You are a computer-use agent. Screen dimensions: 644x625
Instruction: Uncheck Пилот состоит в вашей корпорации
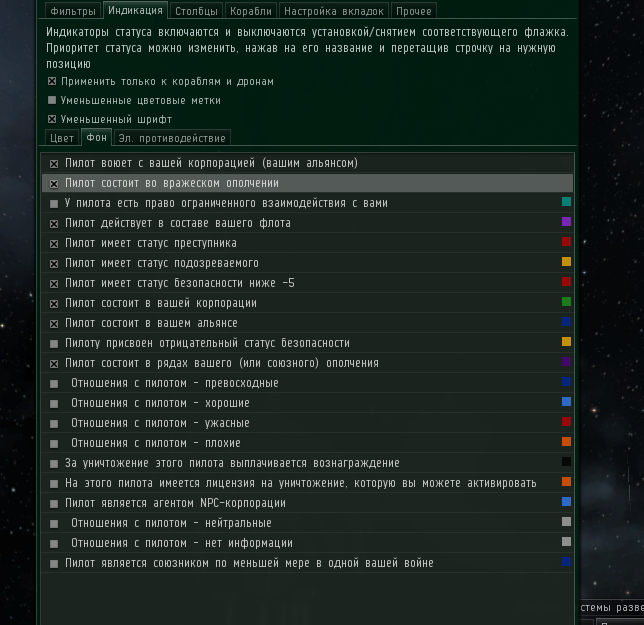coord(54,304)
